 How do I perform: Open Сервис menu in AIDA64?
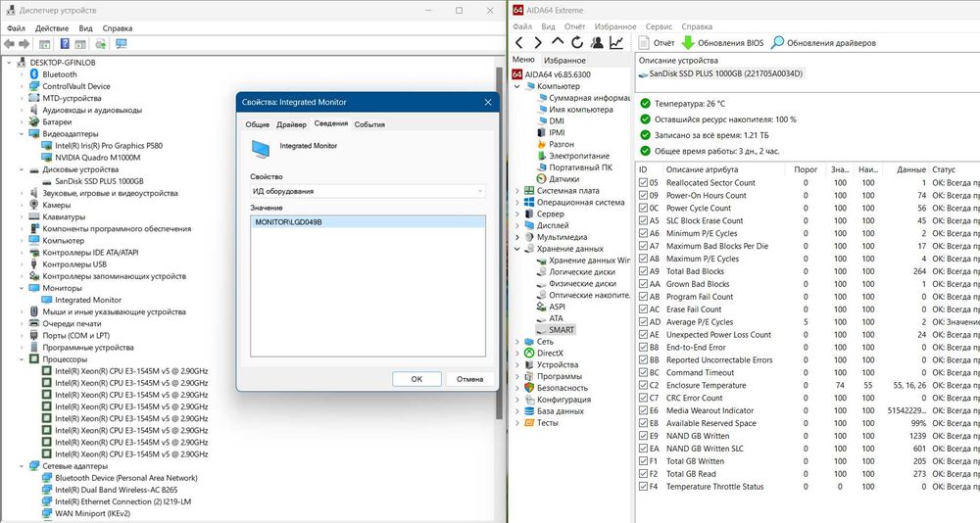coord(659,26)
